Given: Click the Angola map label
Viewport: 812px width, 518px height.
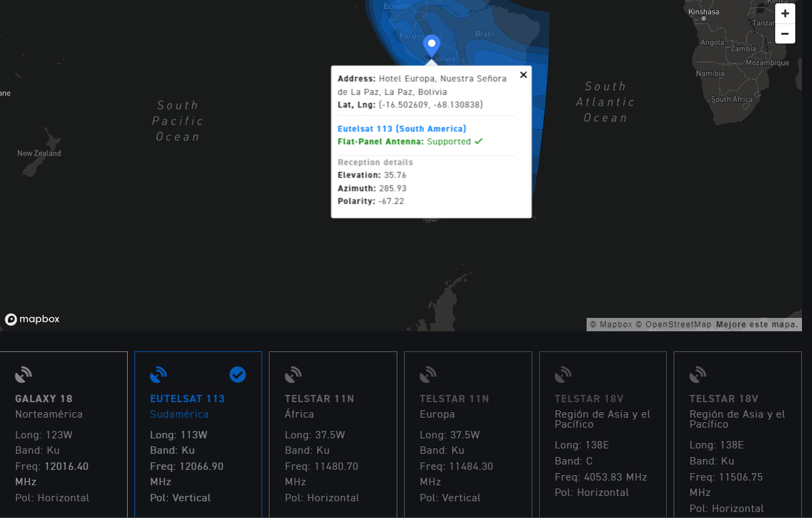Looking at the screenshot, I should click(x=712, y=42).
